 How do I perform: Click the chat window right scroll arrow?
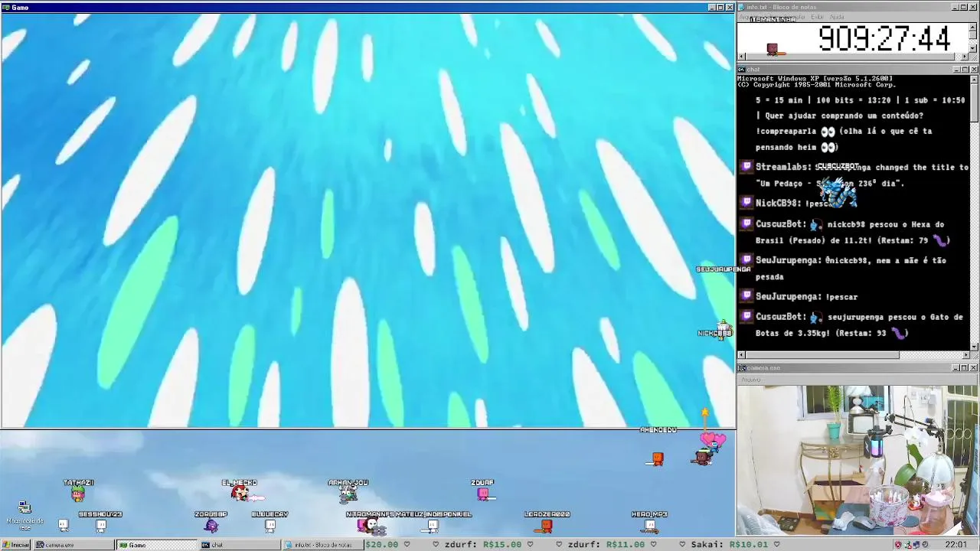[x=965, y=355]
